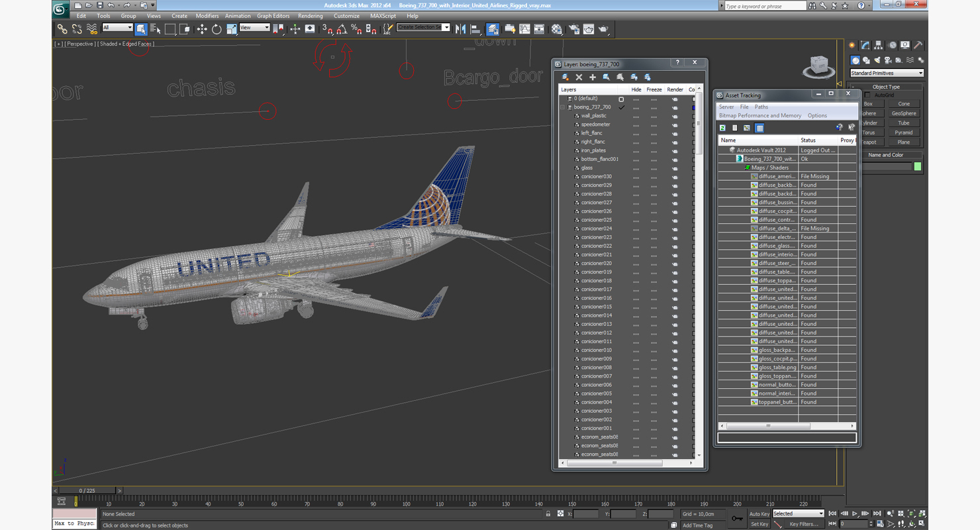The image size is (980, 530).
Task: Open the Utilities panel hammer icon
Action: tap(919, 46)
